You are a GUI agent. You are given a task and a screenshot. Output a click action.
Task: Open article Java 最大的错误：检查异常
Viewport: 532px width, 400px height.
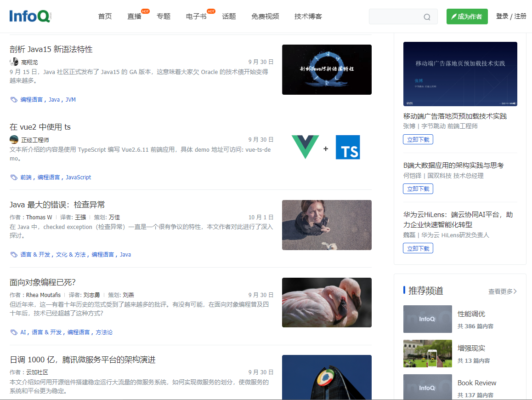[x=57, y=205]
